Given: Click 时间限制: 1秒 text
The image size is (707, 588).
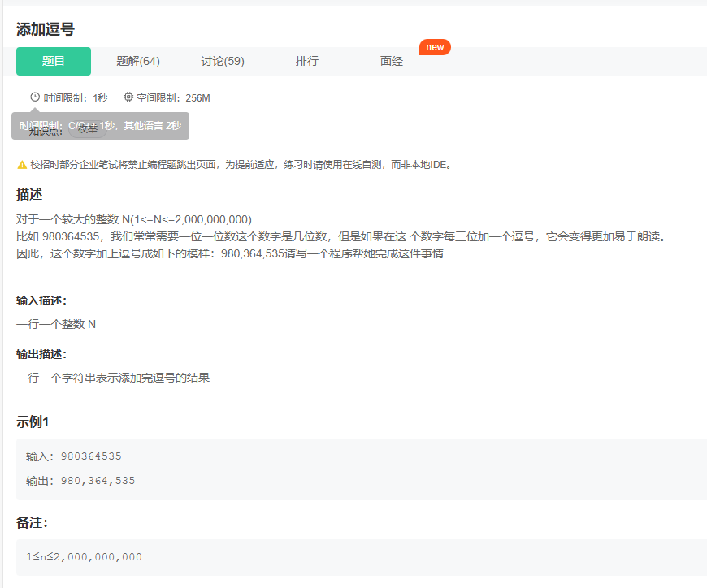Looking at the screenshot, I should point(76,97).
